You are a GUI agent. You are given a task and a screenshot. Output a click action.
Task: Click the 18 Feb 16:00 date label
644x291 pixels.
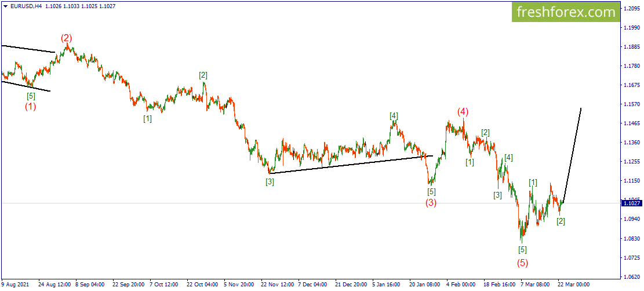[x=499, y=284]
